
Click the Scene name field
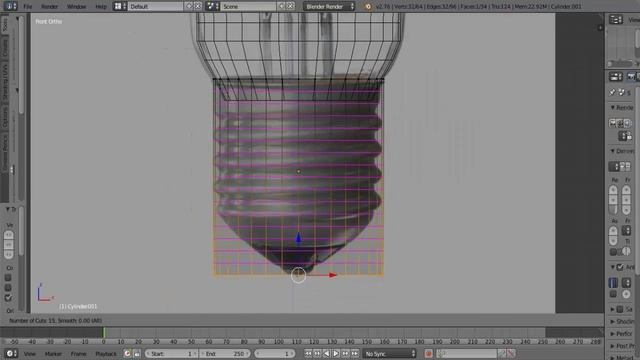point(248,7)
